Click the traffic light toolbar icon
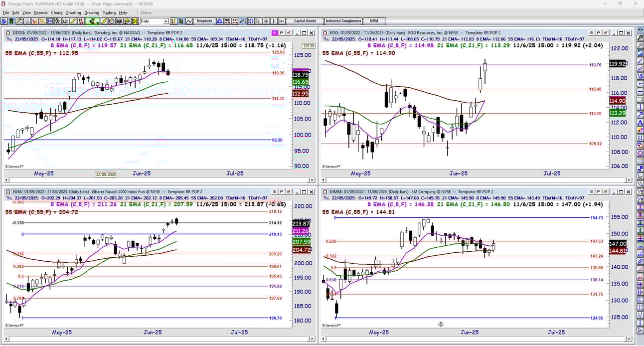The width and height of the screenshot is (644, 346). [11, 21]
